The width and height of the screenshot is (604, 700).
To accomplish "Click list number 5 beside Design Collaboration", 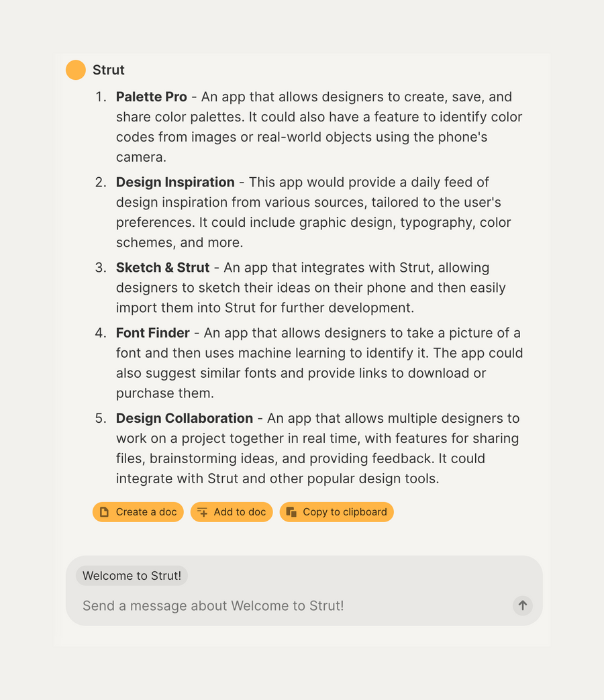I will pyautogui.click(x=101, y=417).
